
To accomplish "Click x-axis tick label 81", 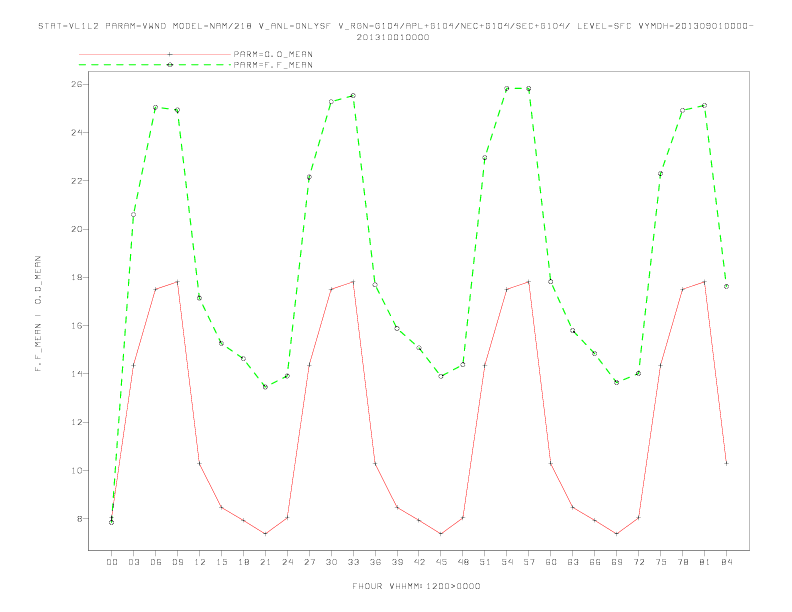I will [x=705, y=562].
